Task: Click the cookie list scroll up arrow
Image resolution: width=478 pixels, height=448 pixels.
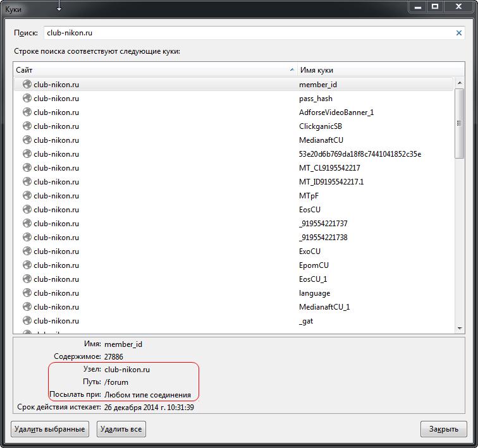Action: point(460,83)
